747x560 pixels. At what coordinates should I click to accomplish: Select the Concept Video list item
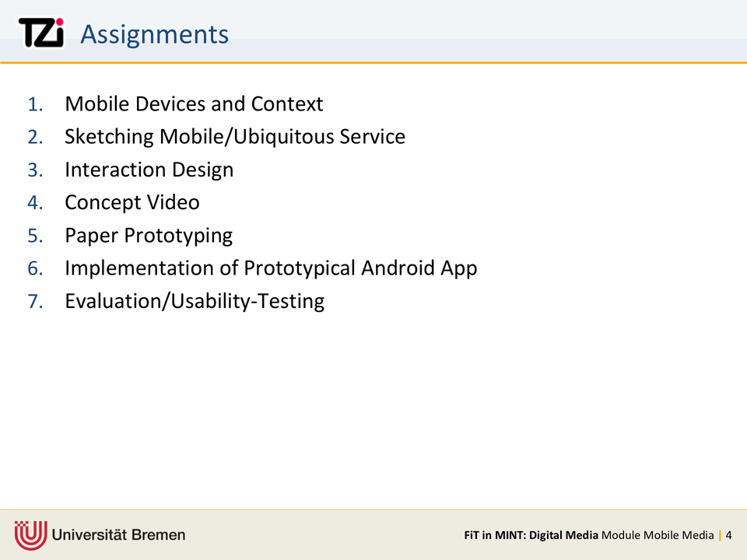point(132,202)
